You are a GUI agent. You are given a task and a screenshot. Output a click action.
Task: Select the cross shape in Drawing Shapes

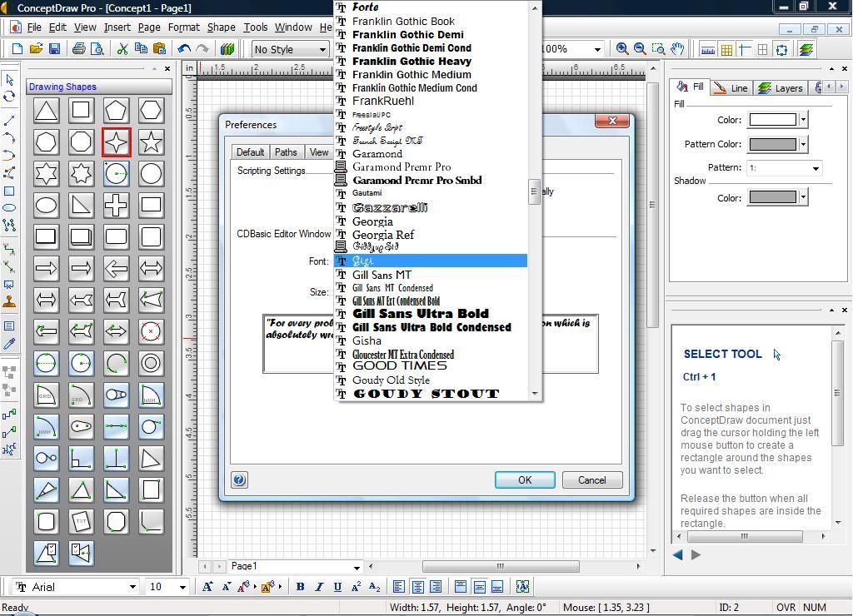click(x=116, y=206)
